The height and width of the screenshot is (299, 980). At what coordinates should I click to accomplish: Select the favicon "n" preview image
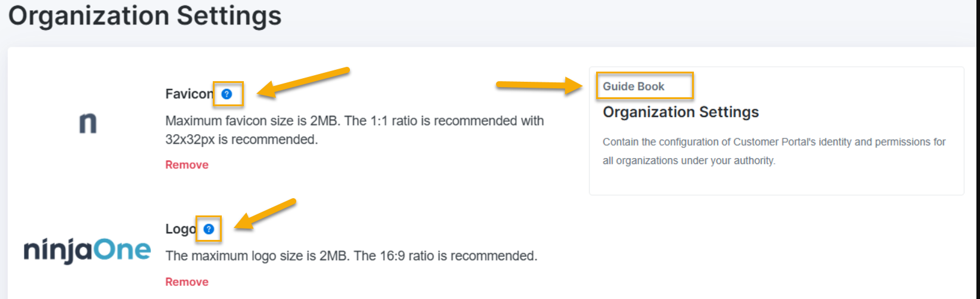(x=88, y=123)
